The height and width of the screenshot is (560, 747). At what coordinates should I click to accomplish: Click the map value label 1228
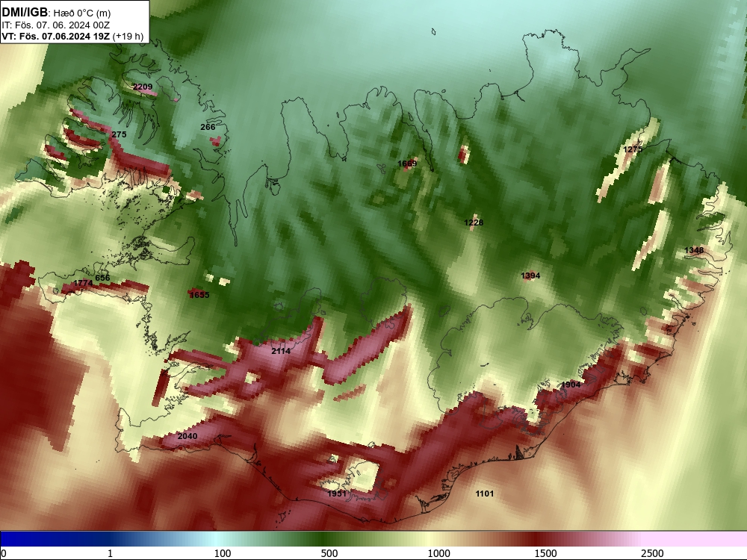(x=474, y=223)
